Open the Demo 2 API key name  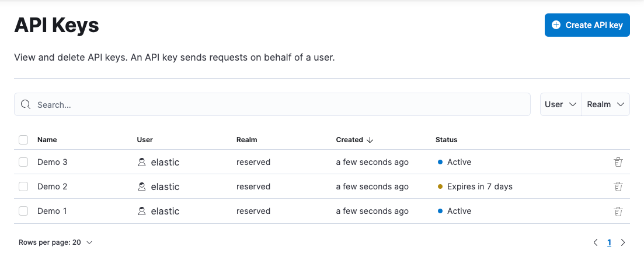point(53,186)
